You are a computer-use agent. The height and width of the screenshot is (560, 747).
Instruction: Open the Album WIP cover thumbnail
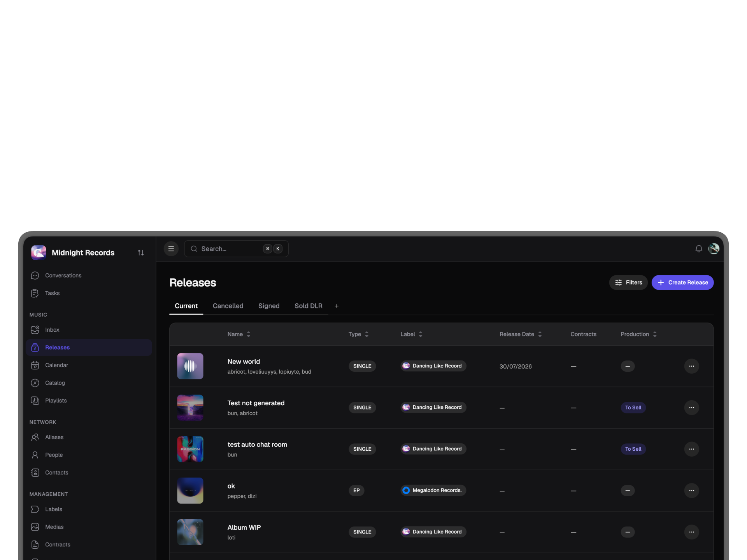[x=190, y=532]
